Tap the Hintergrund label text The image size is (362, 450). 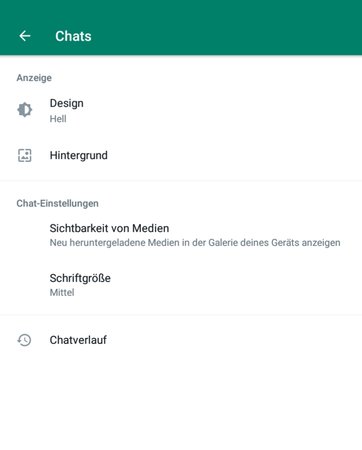[x=79, y=155]
